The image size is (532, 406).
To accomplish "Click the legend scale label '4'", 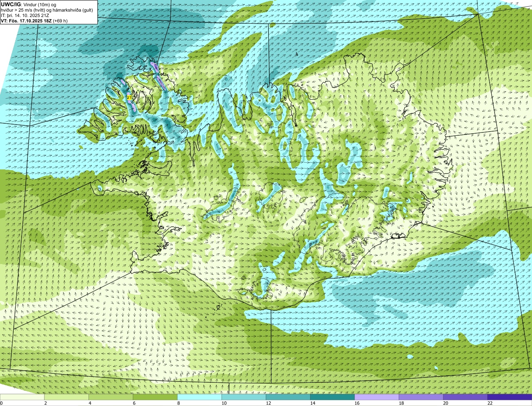I will (x=90, y=403).
